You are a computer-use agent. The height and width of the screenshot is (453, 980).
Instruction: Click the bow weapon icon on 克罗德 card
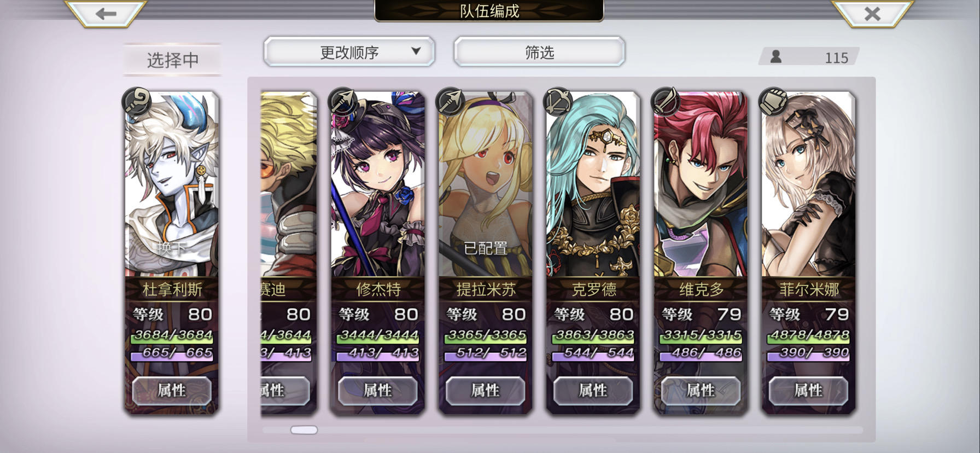point(558,102)
